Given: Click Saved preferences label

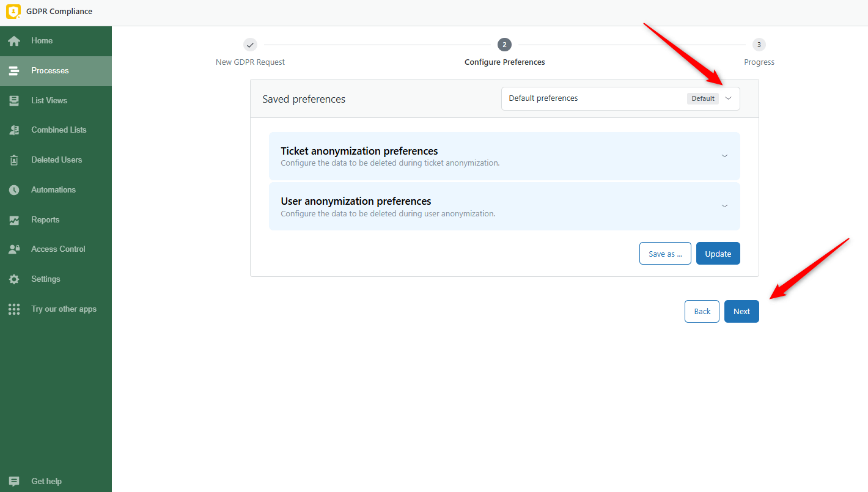Looking at the screenshot, I should (304, 99).
